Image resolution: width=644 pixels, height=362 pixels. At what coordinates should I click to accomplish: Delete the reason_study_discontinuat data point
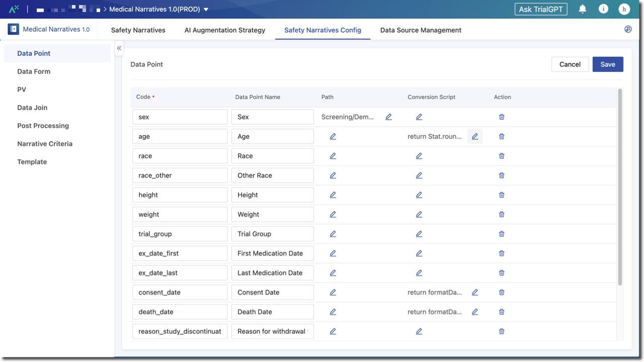click(502, 332)
